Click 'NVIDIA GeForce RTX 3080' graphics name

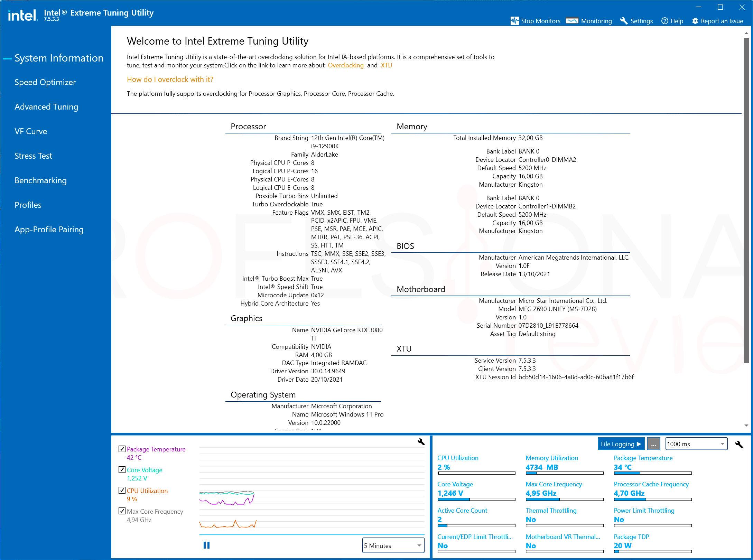347,330
